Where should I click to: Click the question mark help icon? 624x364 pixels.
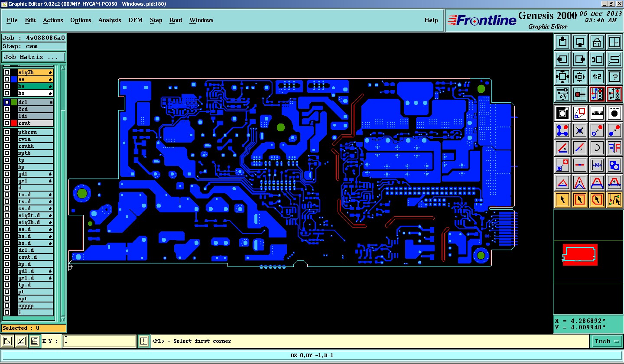pyautogui.click(x=614, y=77)
